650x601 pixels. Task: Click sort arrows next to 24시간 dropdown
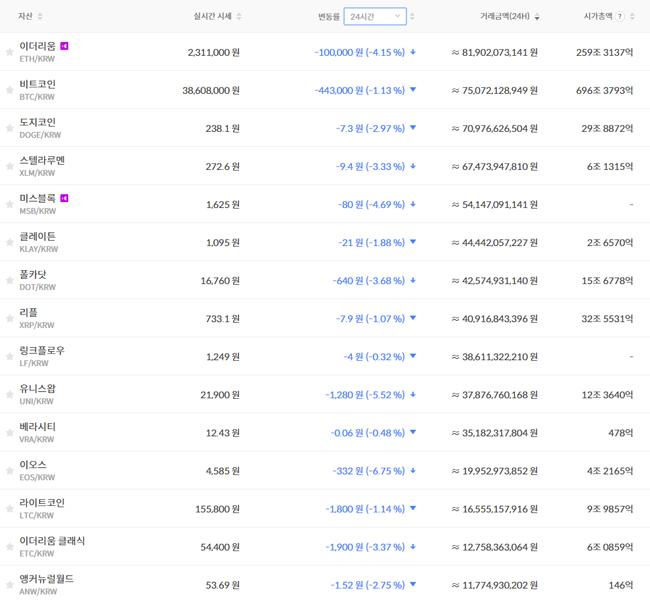click(412, 17)
